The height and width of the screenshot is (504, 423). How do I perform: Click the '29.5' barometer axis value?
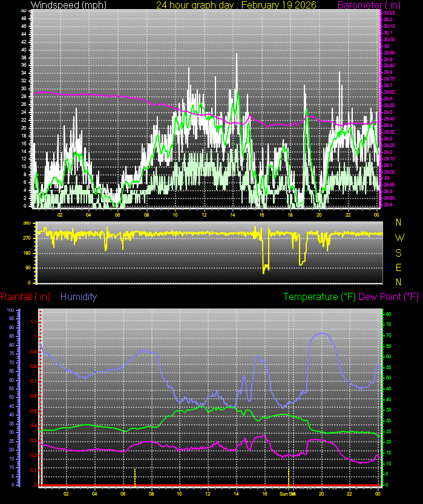(389, 112)
